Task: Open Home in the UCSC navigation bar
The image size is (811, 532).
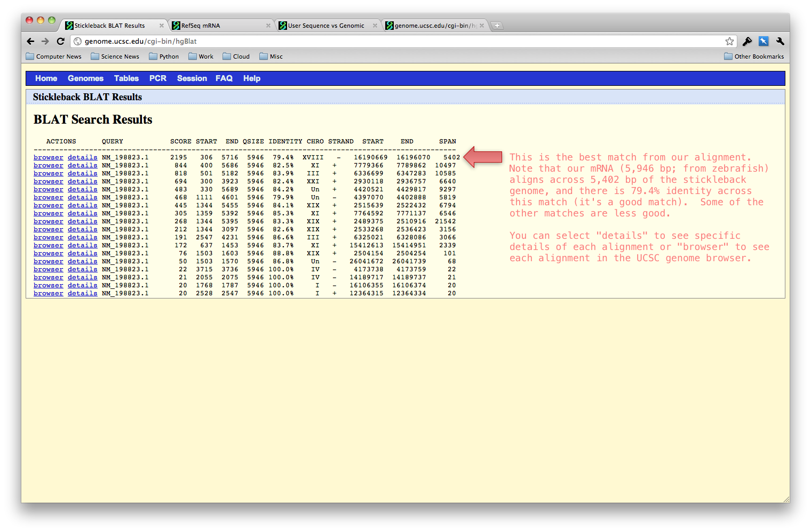Action: tap(46, 78)
